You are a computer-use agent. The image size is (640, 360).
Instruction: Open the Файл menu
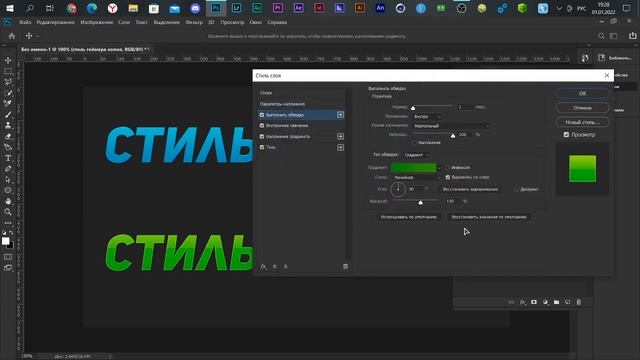click(25, 22)
